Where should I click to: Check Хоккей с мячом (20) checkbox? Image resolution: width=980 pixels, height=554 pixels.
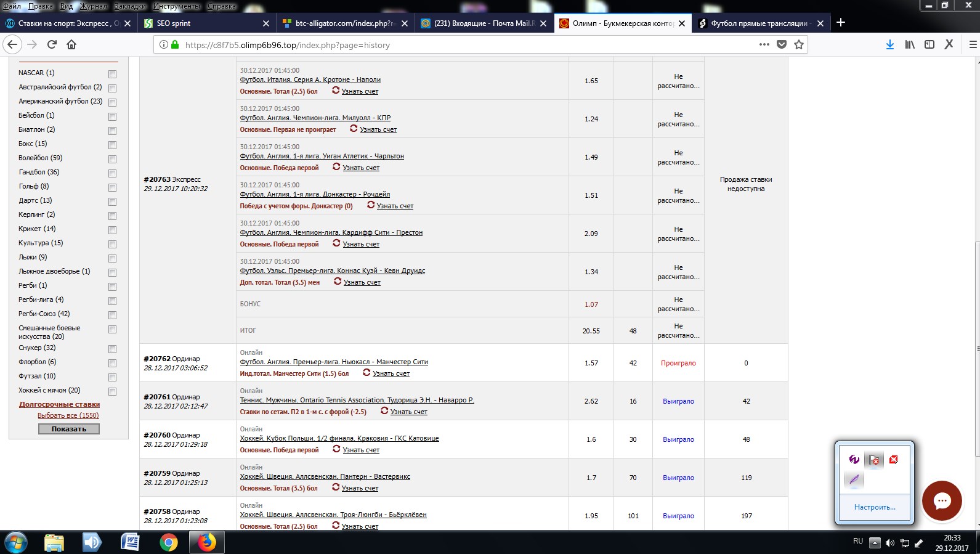pyautogui.click(x=112, y=391)
